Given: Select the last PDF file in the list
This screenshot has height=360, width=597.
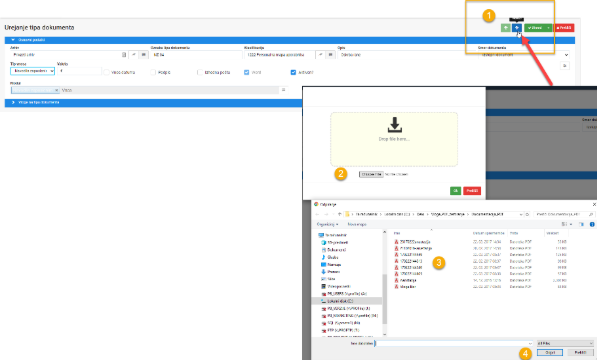Looking at the screenshot, I should coord(405,287).
